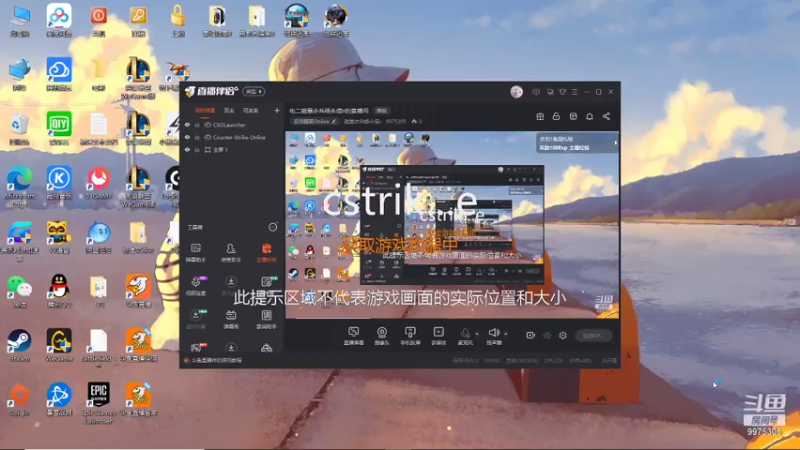Screen dimensions: 800x450
Task: Open the TV-shaped danmaku tool in the toolbox
Action: pos(231,319)
